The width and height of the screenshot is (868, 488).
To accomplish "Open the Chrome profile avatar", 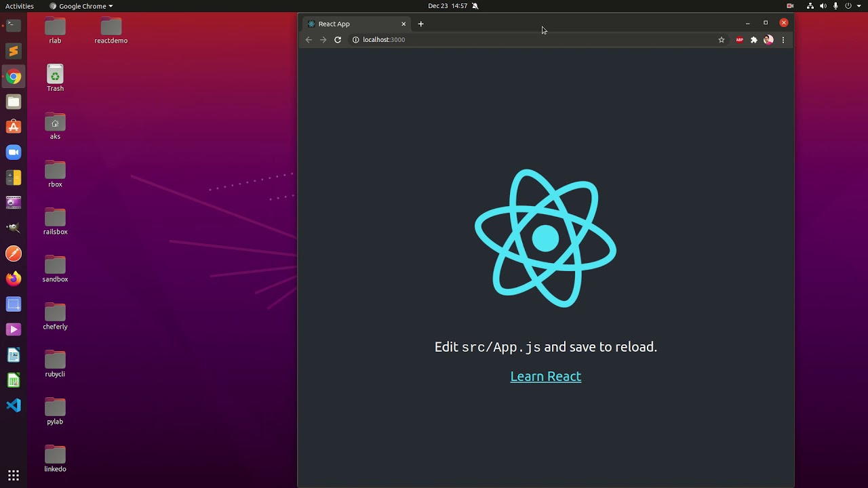I will pyautogui.click(x=768, y=40).
